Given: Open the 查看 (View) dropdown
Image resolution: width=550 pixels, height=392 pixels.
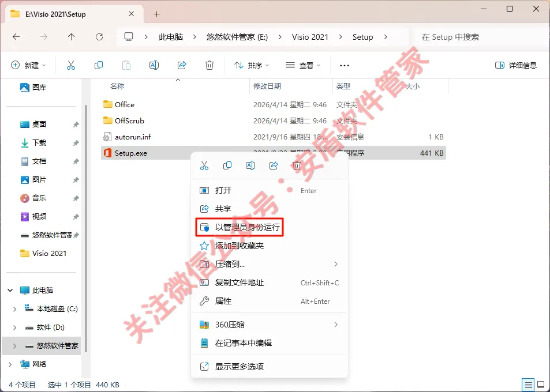Looking at the screenshot, I should click(303, 65).
